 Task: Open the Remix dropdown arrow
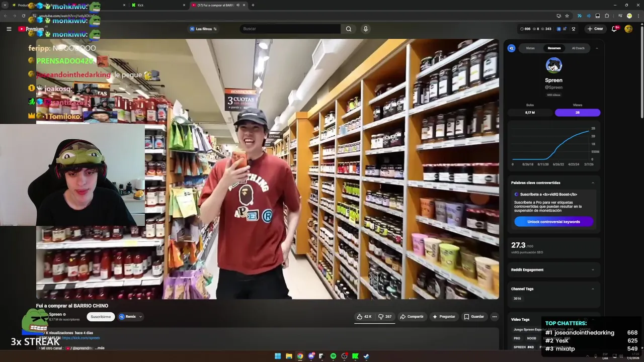point(140,317)
